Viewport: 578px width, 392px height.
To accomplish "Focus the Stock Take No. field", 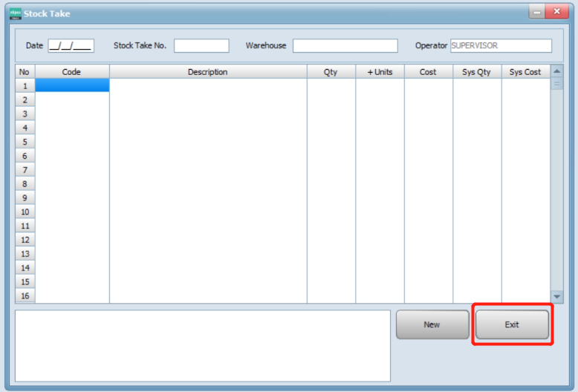I will 201,46.
